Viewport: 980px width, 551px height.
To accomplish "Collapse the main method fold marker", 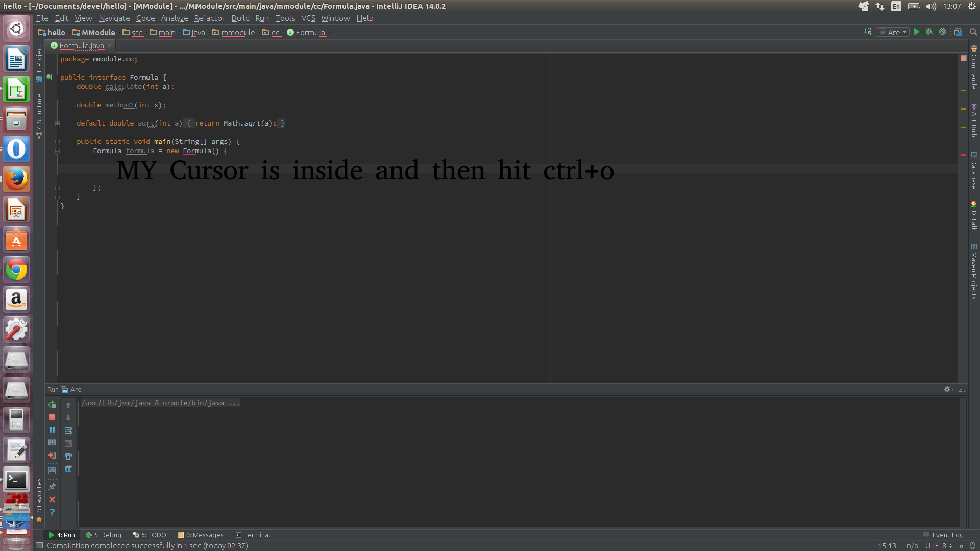I will tap(58, 142).
